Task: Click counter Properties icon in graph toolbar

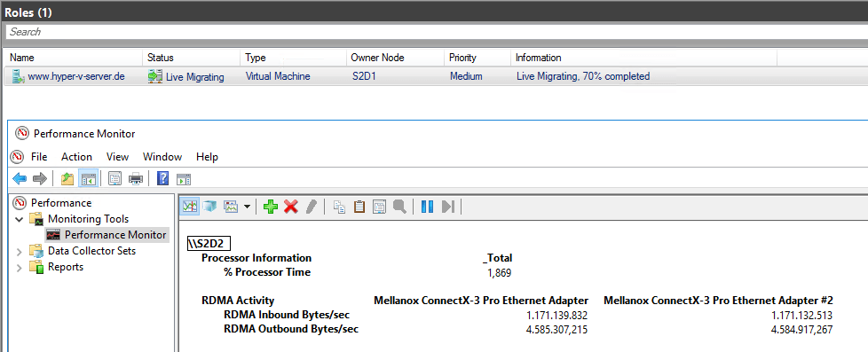Action: tap(379, 207)
